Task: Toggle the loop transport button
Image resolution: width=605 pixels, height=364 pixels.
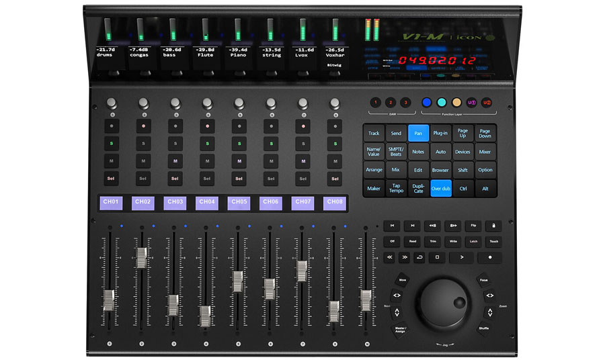Action: coord(419,257)
